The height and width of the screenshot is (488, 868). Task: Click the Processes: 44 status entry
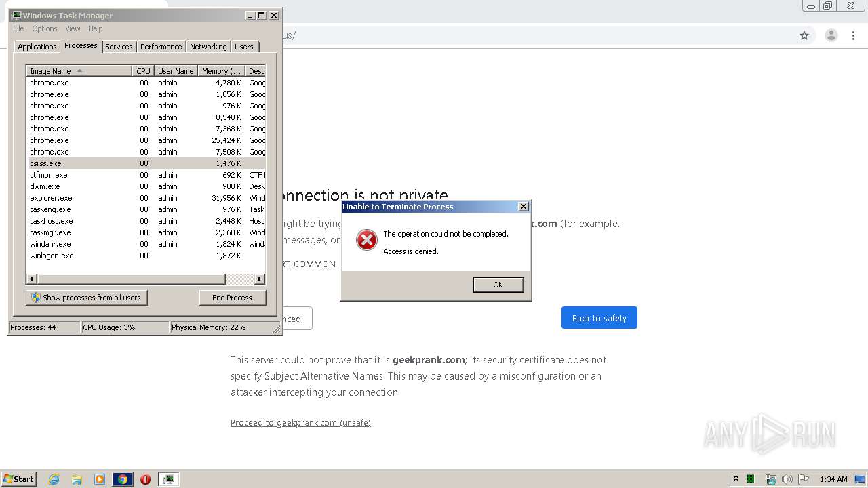coord(44,327)
